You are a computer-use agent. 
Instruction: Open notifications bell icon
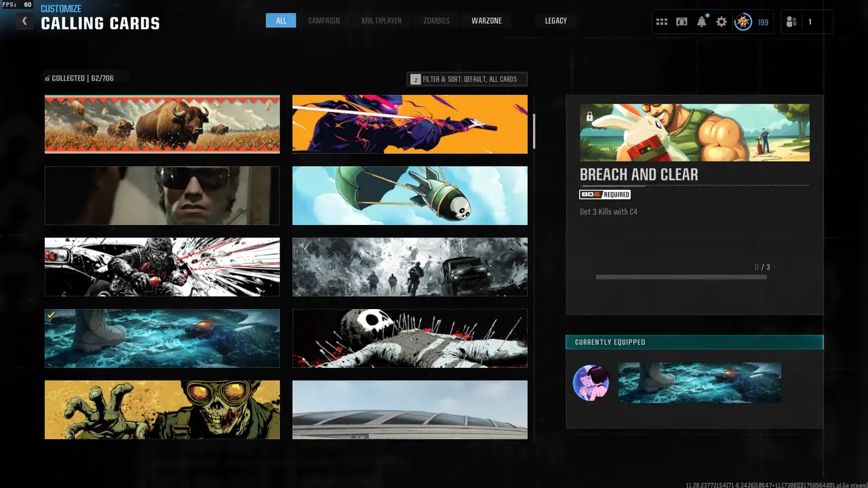701,22
